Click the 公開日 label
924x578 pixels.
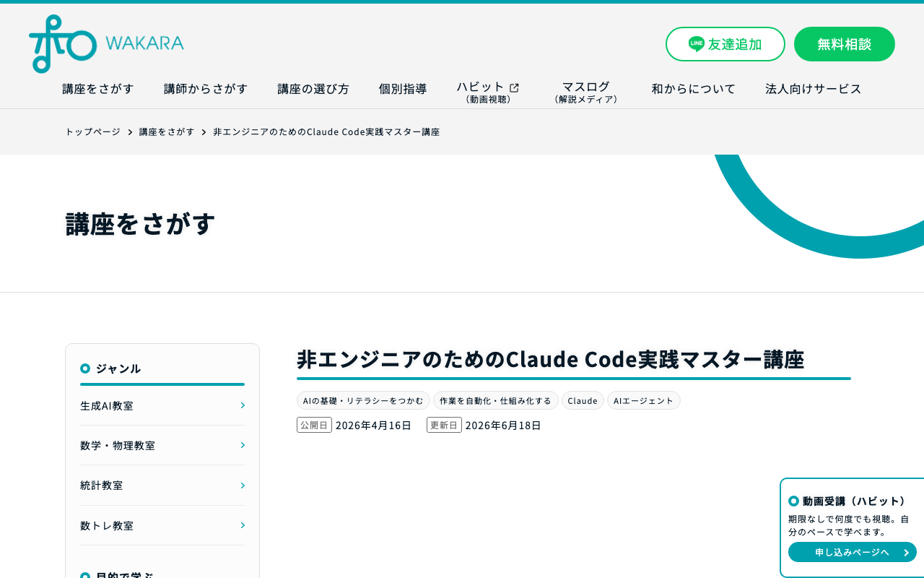coord(314,425)
